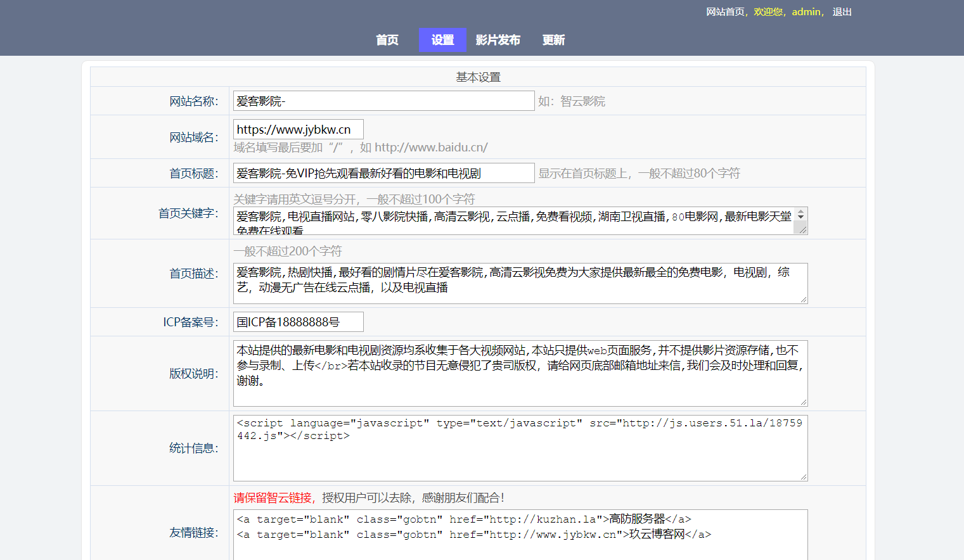Screen dimensions: 964x560
Task: Click the 基本设置 section header
Action: [477, 76]
